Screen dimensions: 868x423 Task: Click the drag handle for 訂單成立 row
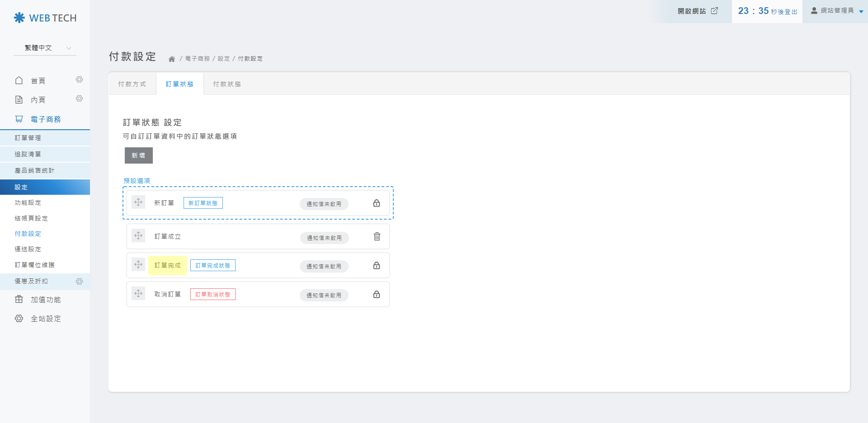pos(138,236)
